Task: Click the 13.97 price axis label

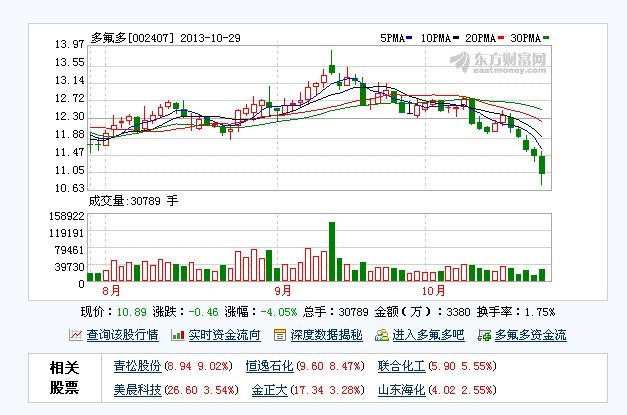Action: (70, 44)
